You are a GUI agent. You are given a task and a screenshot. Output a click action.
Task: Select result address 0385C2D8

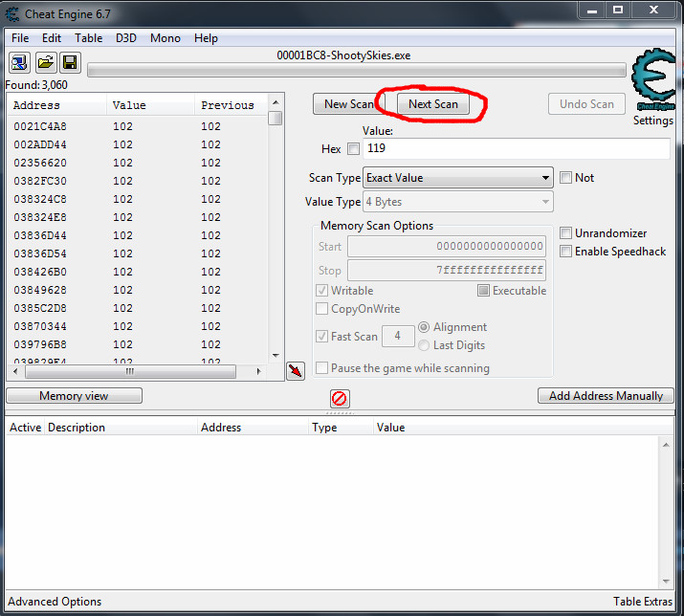[40, 308]
